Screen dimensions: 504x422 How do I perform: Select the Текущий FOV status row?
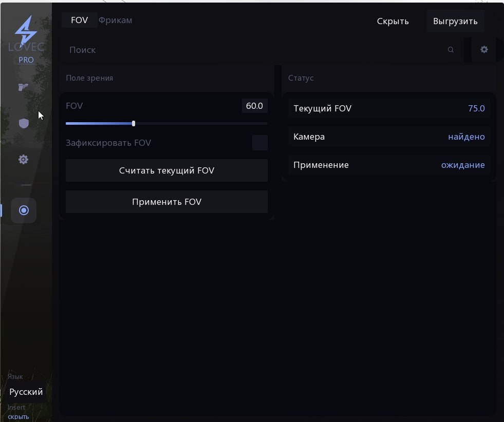388,109
